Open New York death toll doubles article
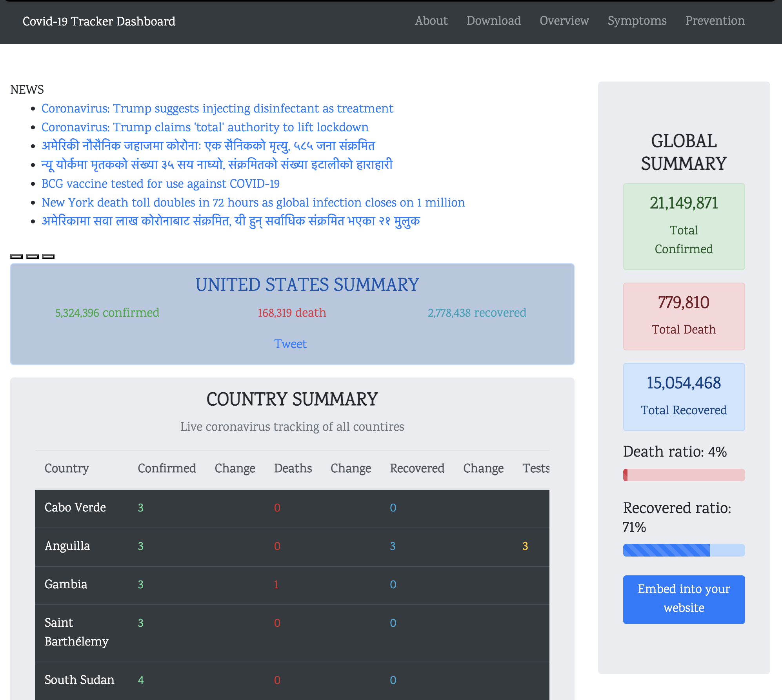This screenshot has width=782, height=700. click(x=253, y=203)
